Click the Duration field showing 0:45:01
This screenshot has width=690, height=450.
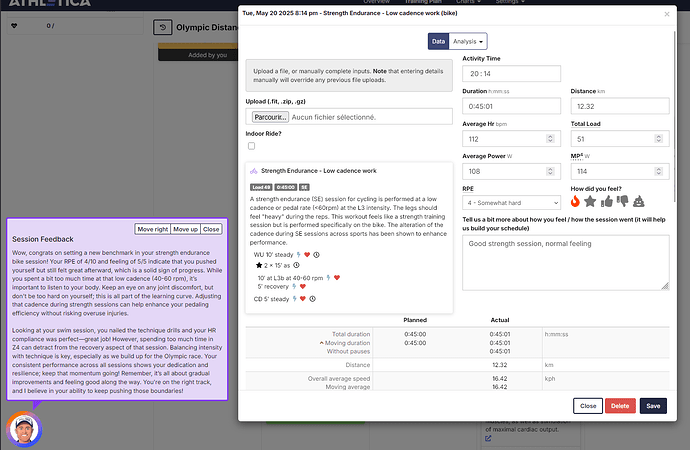click(511, 106)
